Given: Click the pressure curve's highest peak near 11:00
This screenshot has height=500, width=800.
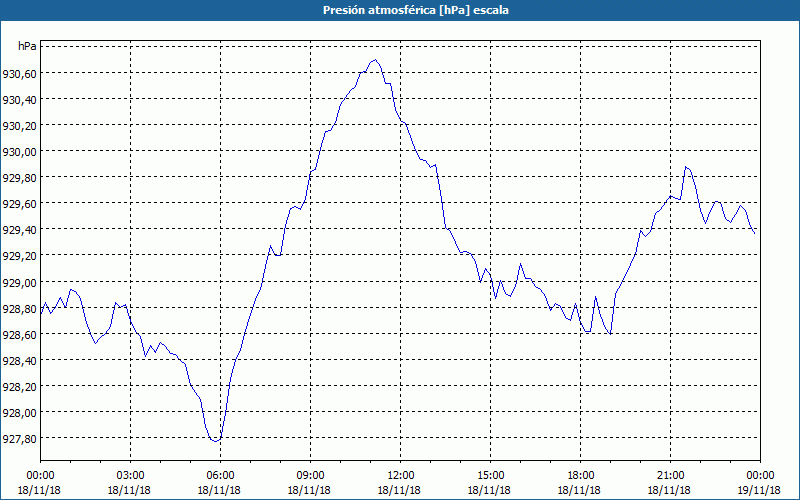Looking at the screenshot, I should point(375,60).
